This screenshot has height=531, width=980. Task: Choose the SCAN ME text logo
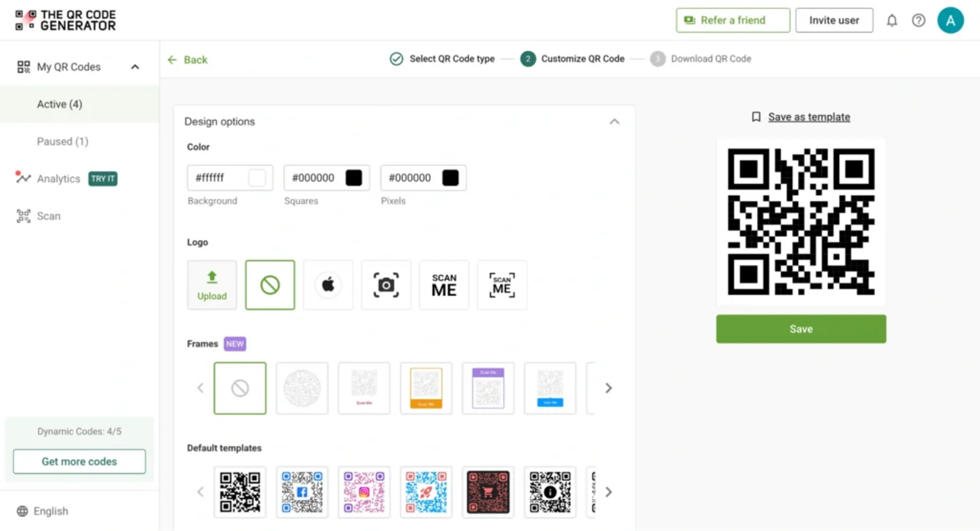[x=444, y=285]
